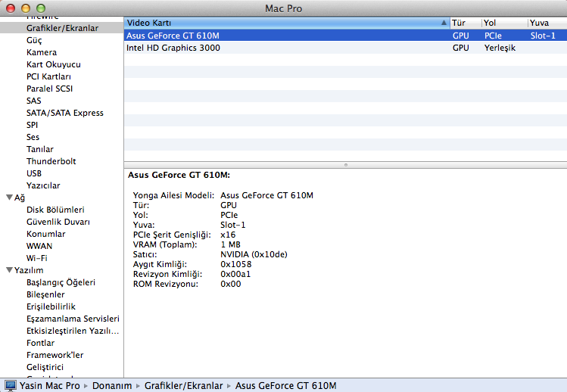
Task: Select Fontlar in sidebar
Action: pos(41,343)
